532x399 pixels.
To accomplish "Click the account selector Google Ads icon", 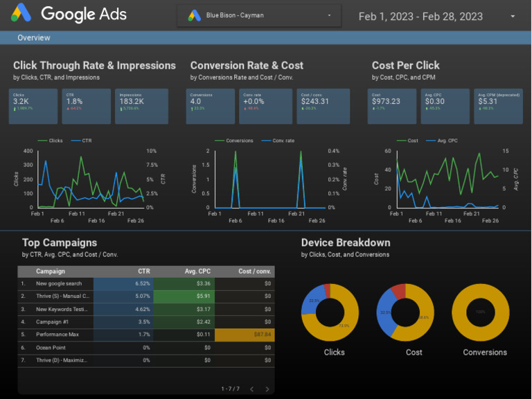I will (195, 15).
